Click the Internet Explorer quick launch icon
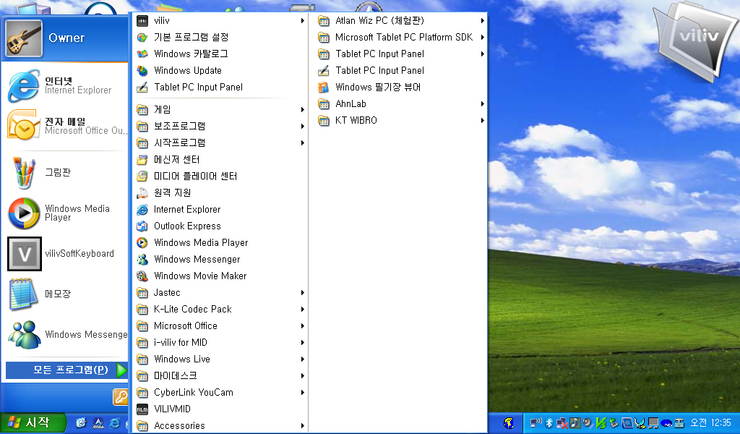 115,423
